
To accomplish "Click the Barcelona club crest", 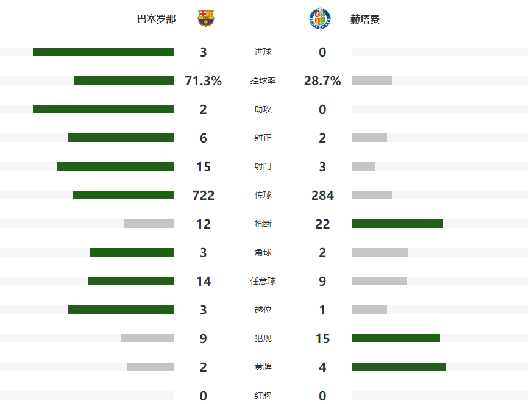I will point(206,18).
